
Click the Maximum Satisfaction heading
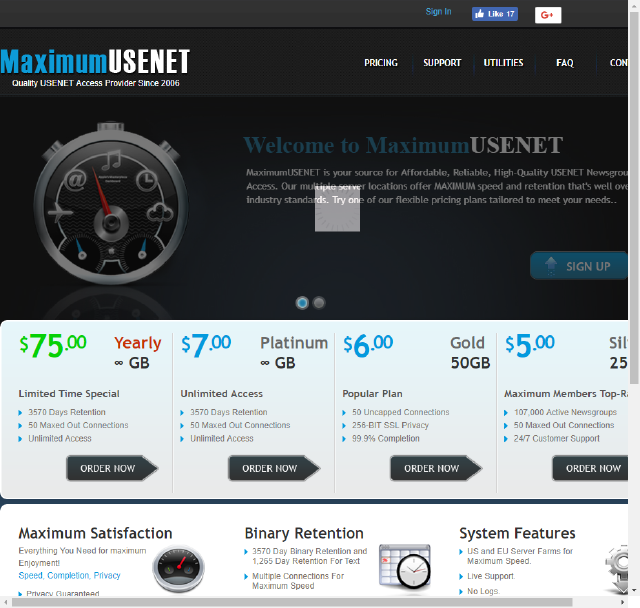[95, 533]
